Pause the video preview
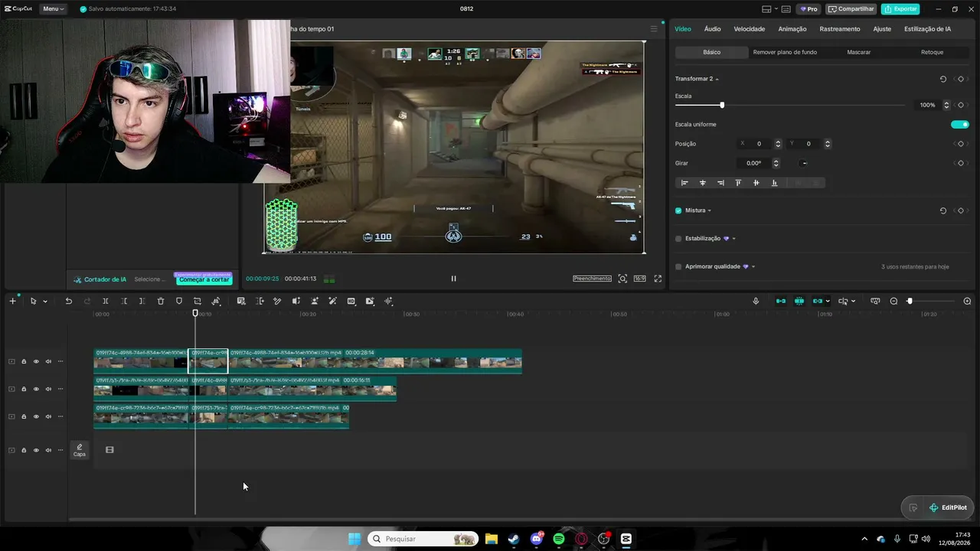The height and width of the screenshot is (551, 980). point(453,279)
